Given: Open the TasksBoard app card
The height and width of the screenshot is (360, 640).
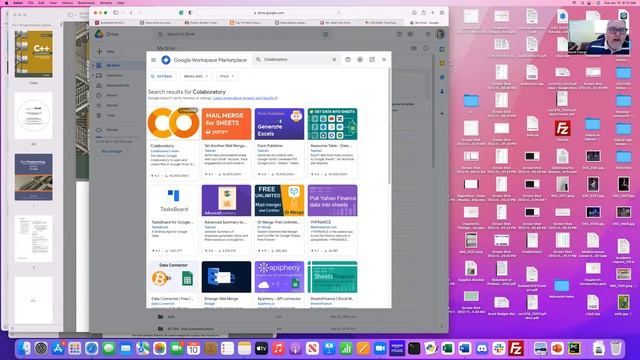Looking at the screenshot, I should pyautogui.click(x=173, y=220).
